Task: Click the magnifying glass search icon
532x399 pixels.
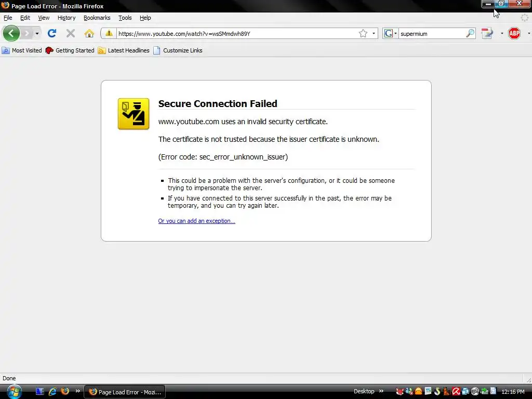Action: (x=470, y=33)
